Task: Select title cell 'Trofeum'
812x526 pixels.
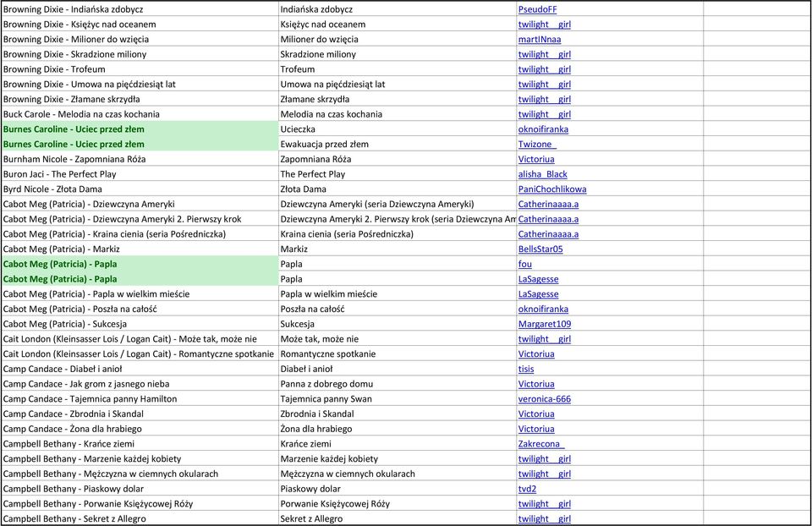Action: click(x=398, y=69)
